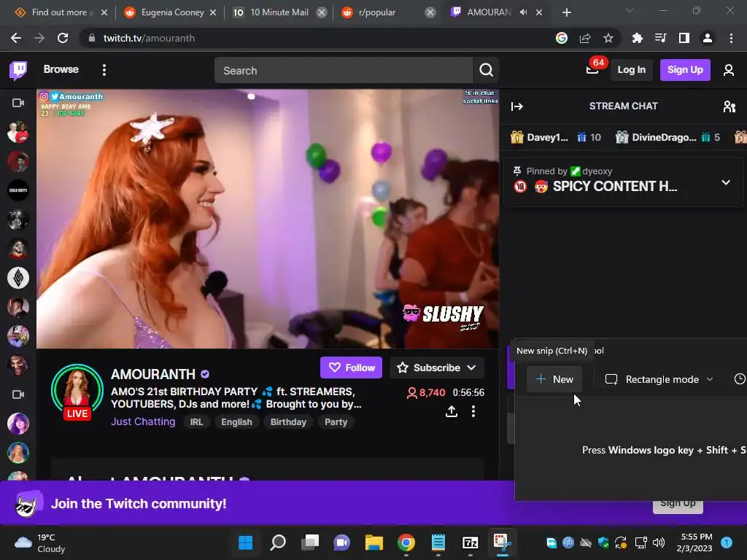Select the IRL tag
This screenshot has width=747, height=560.
pos(196,422)
